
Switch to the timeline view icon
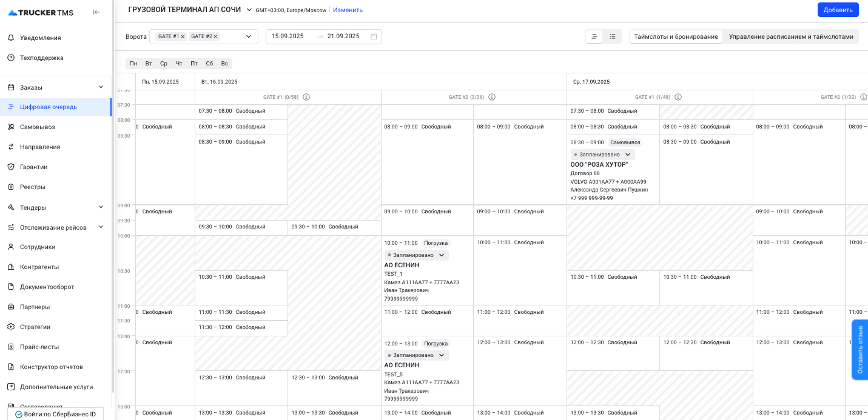594,36
